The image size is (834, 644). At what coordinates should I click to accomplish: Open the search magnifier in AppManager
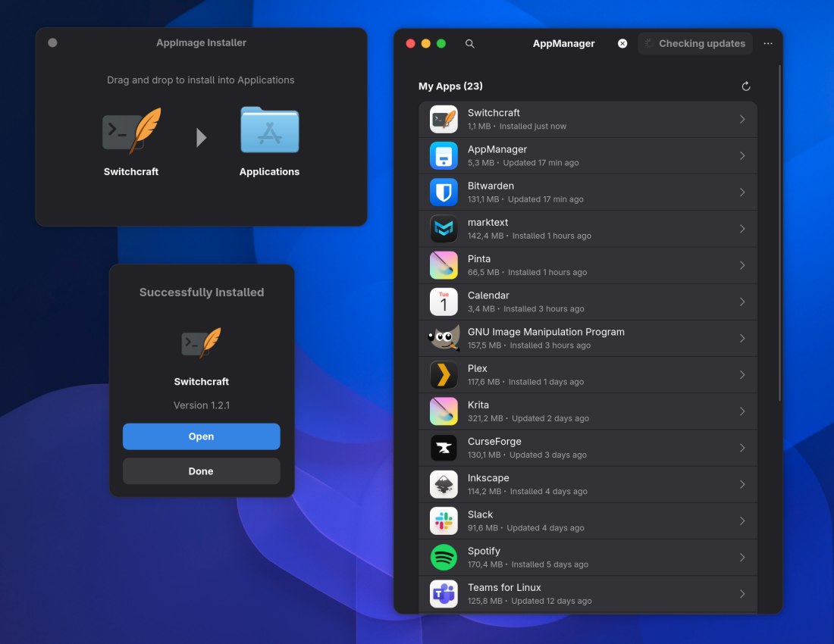click(470, 43)
